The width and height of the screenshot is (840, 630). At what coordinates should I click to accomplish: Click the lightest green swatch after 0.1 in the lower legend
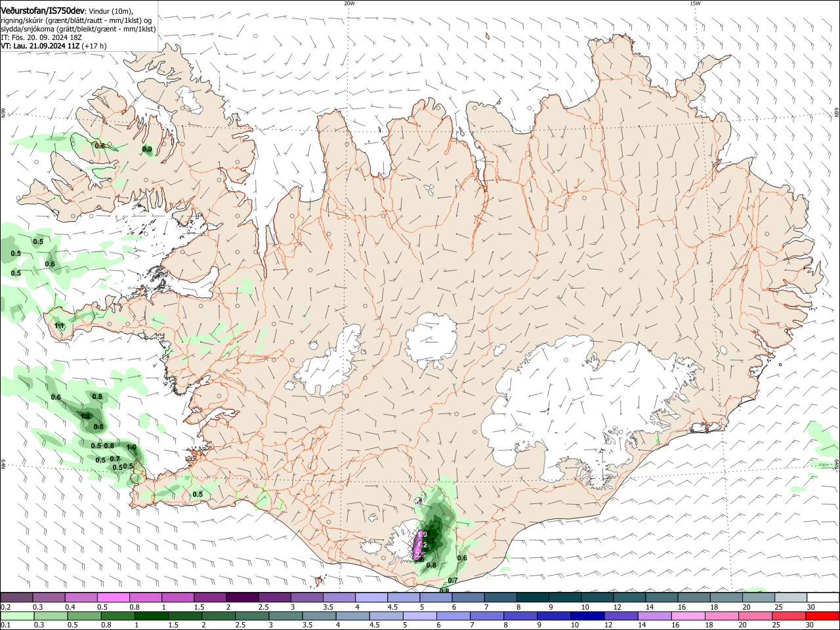tap(16, 616)
